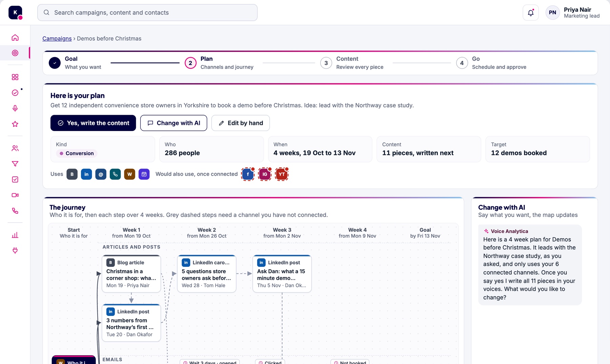Screen dimensions: 610x364
Task: Click the brown W channel icon
Action: [x=129, y=174]
